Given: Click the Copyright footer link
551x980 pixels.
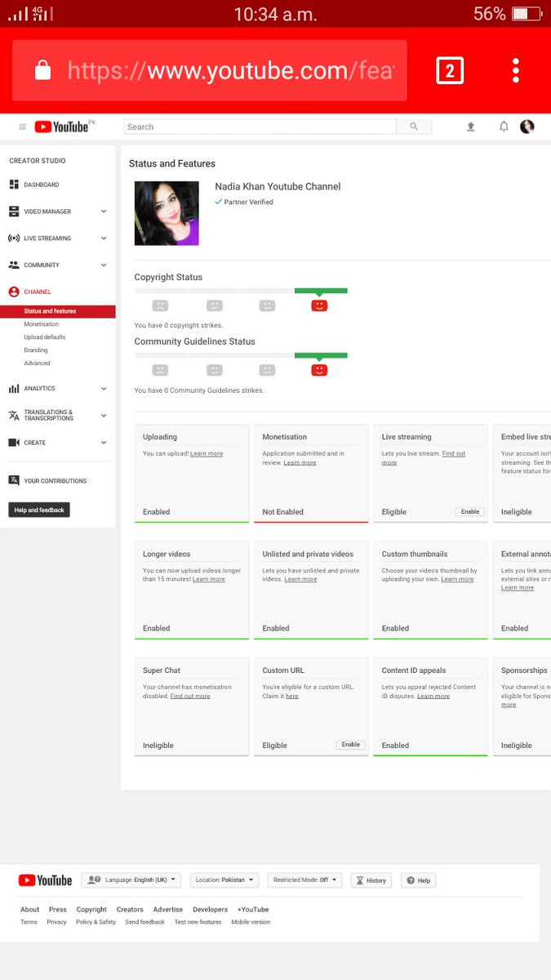Looking at the screenshot, I should tap(91, 909).
